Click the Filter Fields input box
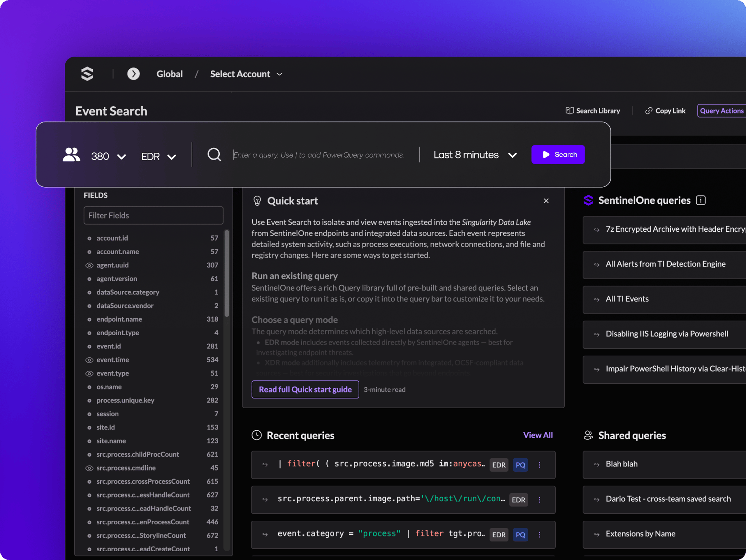Image resolution: width=746 pixels, height=560 pixels. pyautogui.click(x=154, y=215)
